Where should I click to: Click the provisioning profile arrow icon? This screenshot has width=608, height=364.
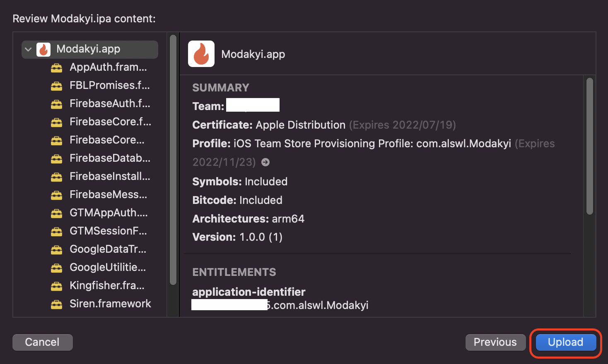(265, 162)
